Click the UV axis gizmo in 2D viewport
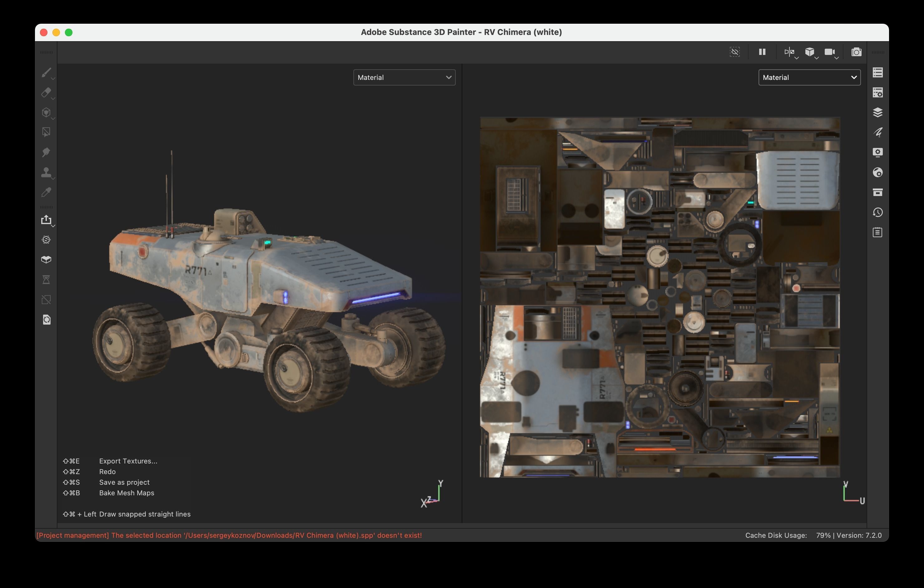 click(853, 492)
